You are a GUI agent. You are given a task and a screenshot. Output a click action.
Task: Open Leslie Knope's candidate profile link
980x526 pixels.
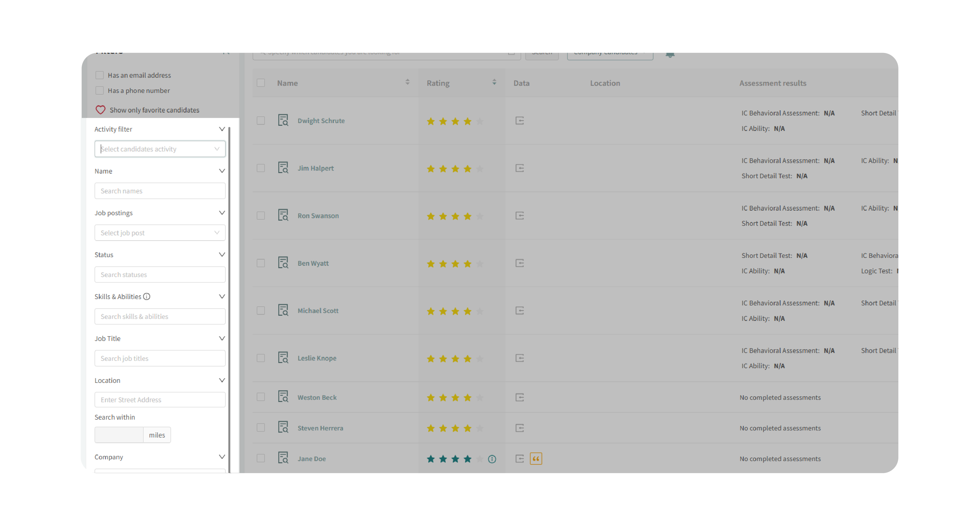[x=317, y=358]
